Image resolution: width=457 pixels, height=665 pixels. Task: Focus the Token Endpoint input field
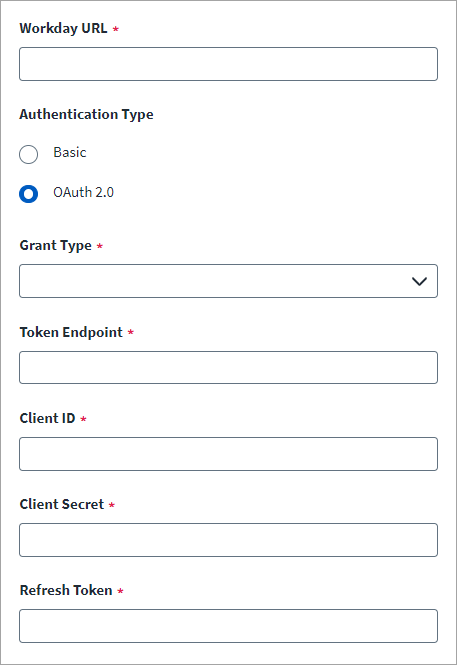click(x=228, y=367)
